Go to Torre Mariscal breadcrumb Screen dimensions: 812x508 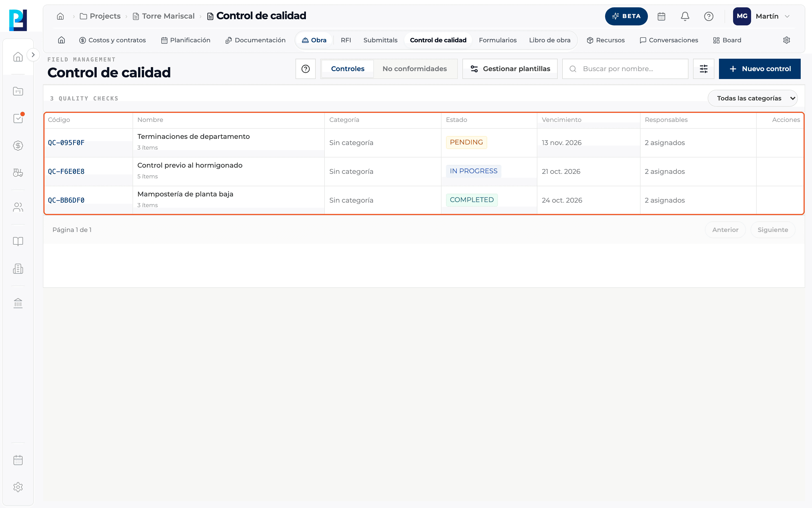point(164,16)
